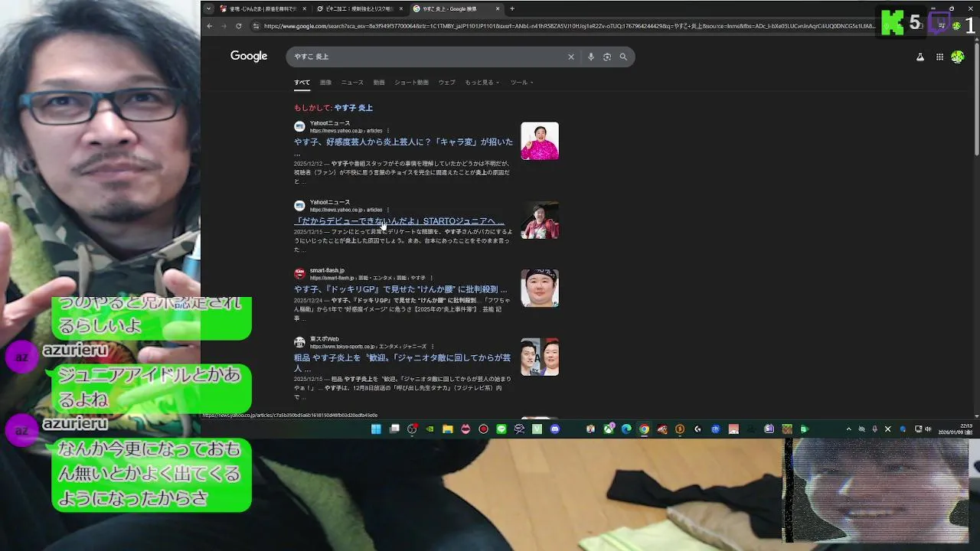Image resolution: width=980 pixels, height=551 pixels.
Task: Switch to the ニュース search tab
Action: coord(352,83)
